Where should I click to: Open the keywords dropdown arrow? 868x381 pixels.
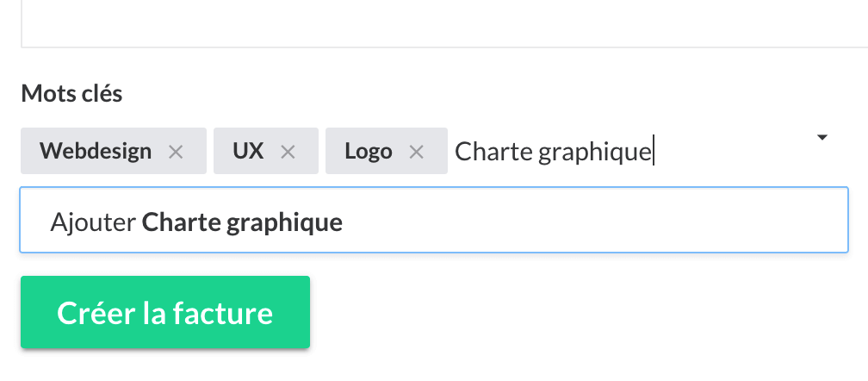[x=822, y=137]
